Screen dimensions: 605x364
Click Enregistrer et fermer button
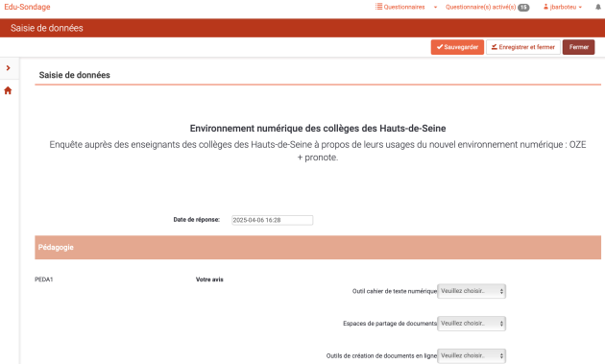pos(522,47)
